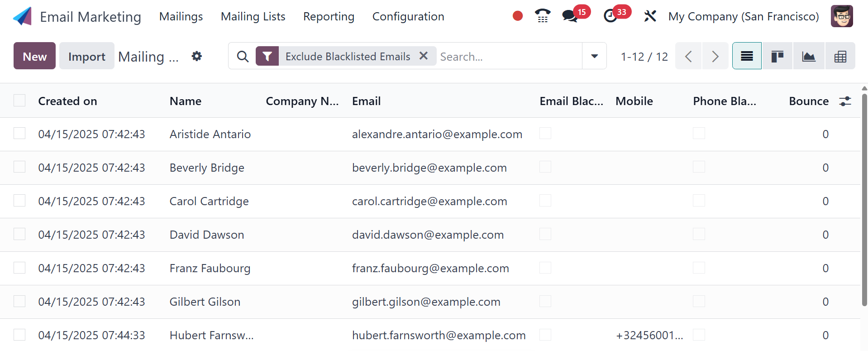This screenshot has width=868, height=351.
Task: Open the activities clock icon
Action: click(x=610, y=16)
